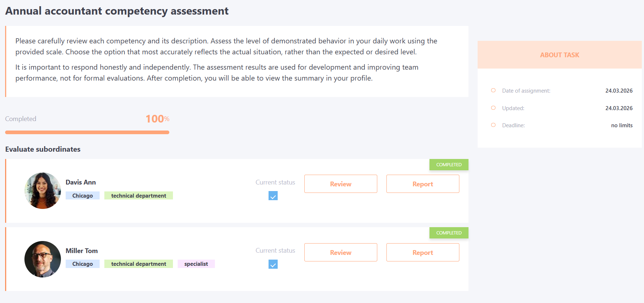644x303 pixels.
Task: Click Miller Tom's technical department tag
Action: coord(139,264)
